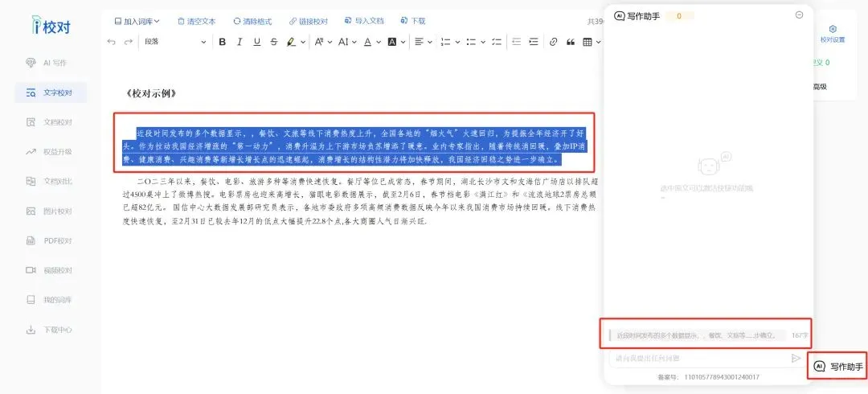This screenshot has height=394, width=868.
Task: Open the 加入词库 dropdown
Action: [137, 22]
